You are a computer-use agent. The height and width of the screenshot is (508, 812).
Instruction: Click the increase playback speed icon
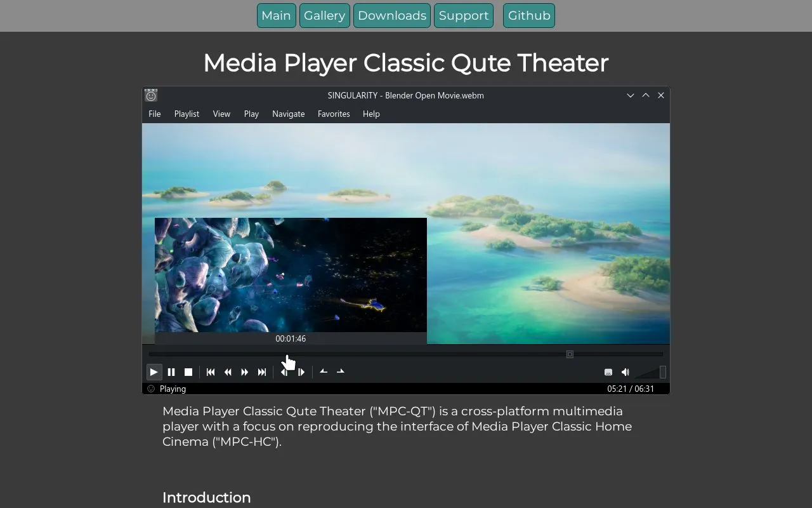(x=341, y=371)
